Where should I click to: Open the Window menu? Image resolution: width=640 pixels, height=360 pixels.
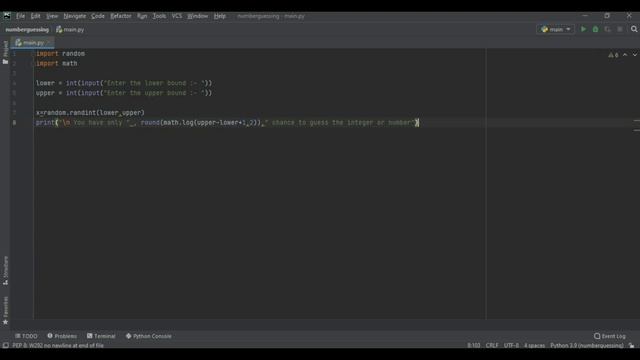198,16
